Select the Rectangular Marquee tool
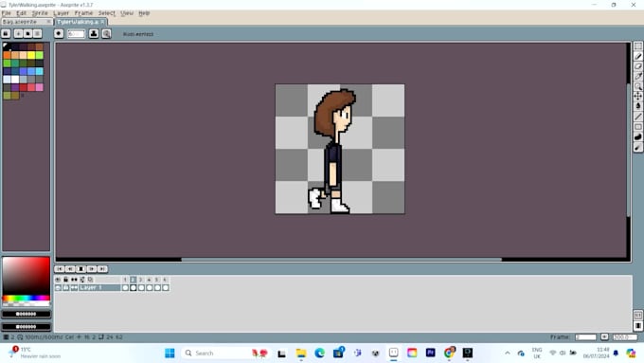The width and height of the screenshot is (644, 363). (637, 46)
